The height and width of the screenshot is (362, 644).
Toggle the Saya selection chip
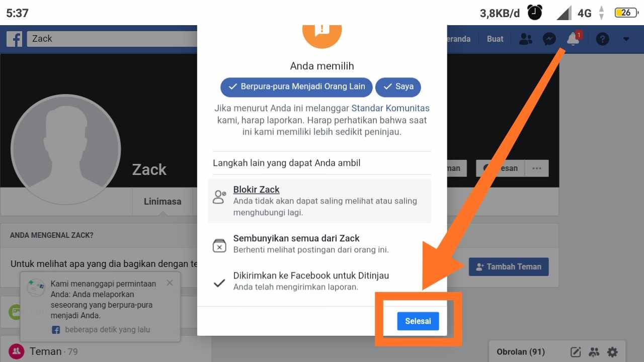pos(398,86)
